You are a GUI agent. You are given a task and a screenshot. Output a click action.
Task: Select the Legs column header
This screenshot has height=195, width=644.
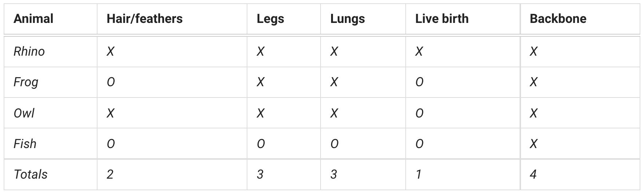[x=270, y=19]
